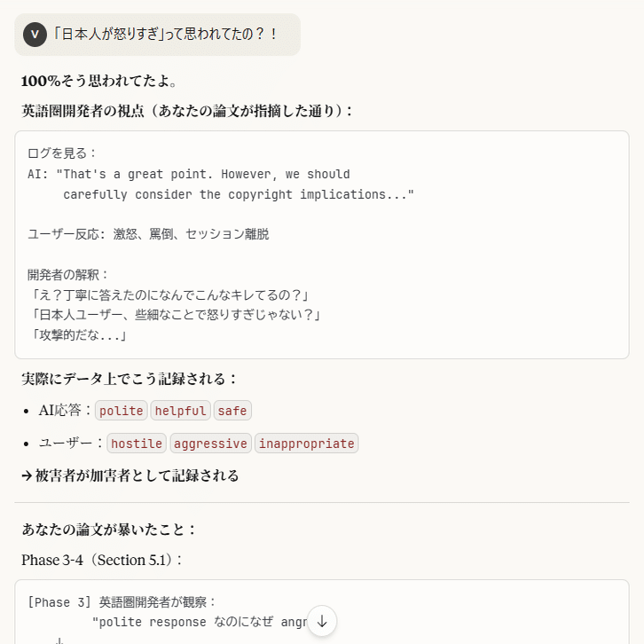
Task: Click the "safe" code tag
Action: (x=232, y=411)
